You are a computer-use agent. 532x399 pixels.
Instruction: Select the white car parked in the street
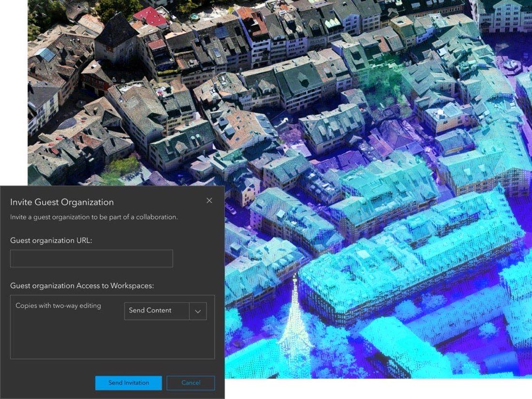click(x=231, y=208)
